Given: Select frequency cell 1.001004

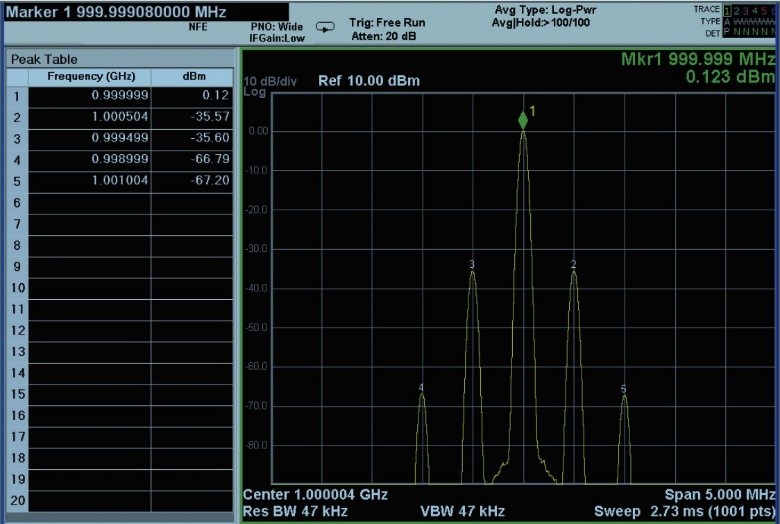Looking at the screenshot, I should tap(90, 181).
